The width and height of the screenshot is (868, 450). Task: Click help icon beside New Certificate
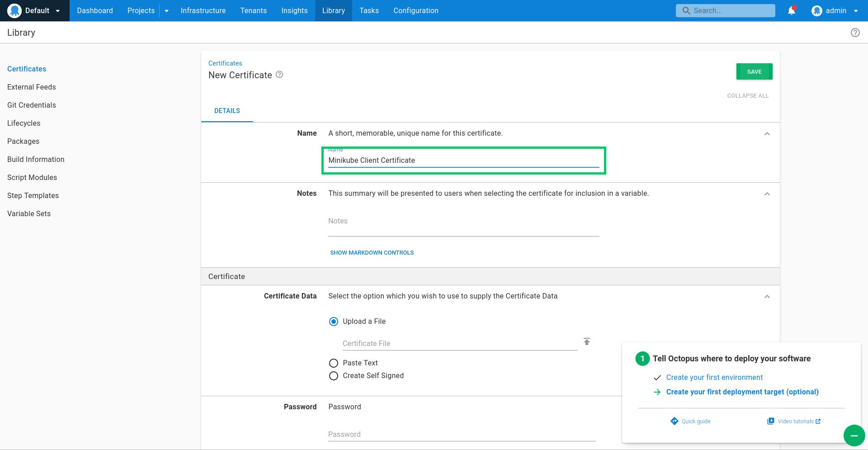pyautogui.click(x=279, y=75)
